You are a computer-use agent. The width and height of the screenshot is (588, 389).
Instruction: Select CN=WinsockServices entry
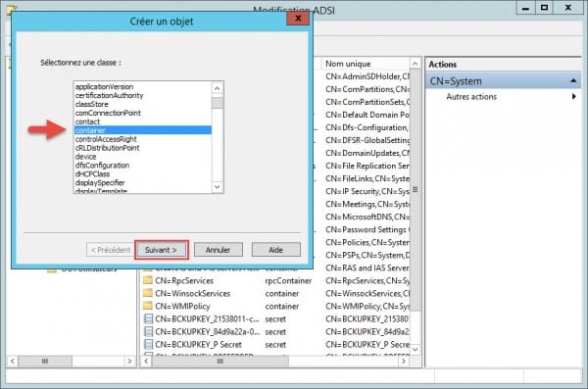[x=193, y=293]
